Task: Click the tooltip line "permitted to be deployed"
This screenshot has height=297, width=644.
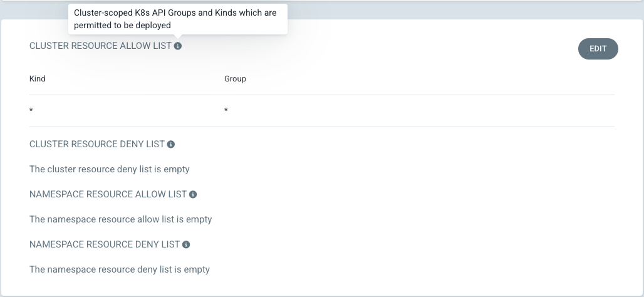Action: pos(122,25)
